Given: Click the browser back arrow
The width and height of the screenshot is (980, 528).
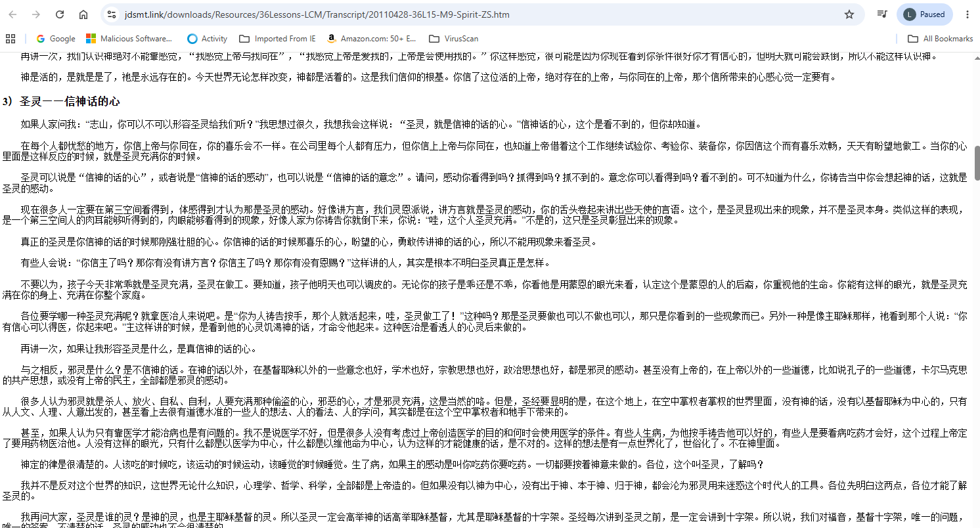Looking at the screenshot, I should pyautogui.click(x=13, y=14).
